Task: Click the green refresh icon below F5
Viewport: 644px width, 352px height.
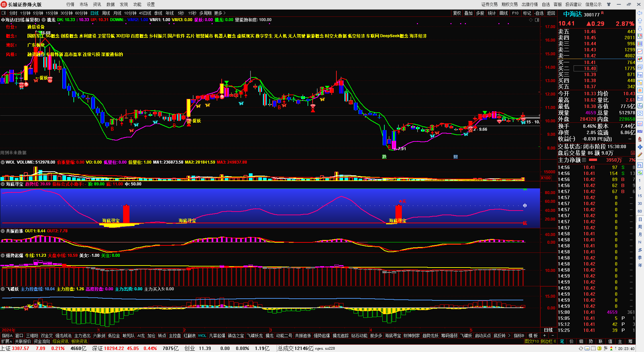Action: pyautogui.click(x=640, y=173)
